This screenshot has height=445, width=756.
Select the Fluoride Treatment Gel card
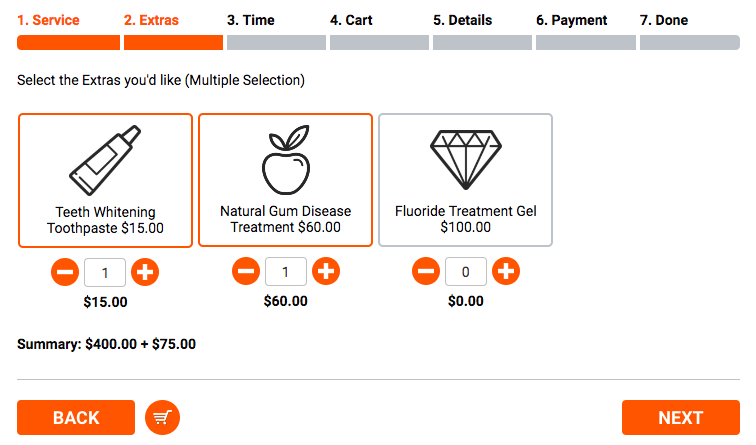(465, 180)
